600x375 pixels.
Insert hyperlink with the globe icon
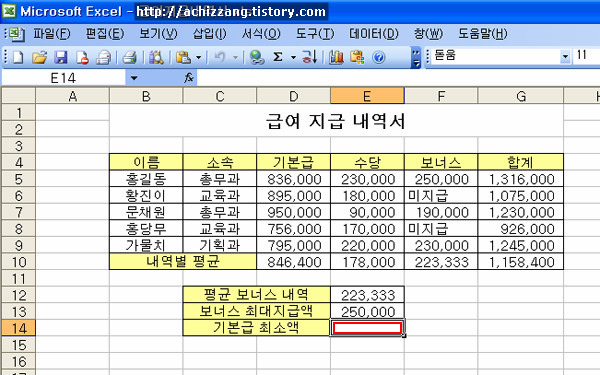[x=257, y=57]
